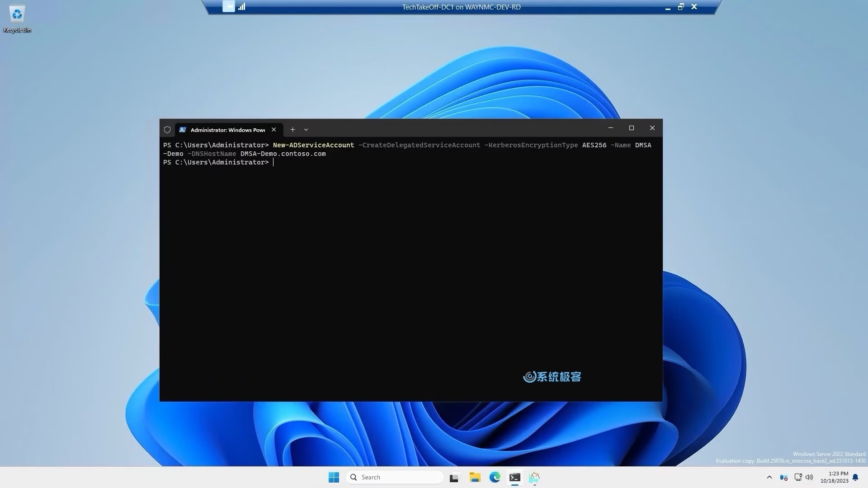The image size is (868, 488).
Task: Open the notifications bell icon
Action: click(x=855, y=477)
